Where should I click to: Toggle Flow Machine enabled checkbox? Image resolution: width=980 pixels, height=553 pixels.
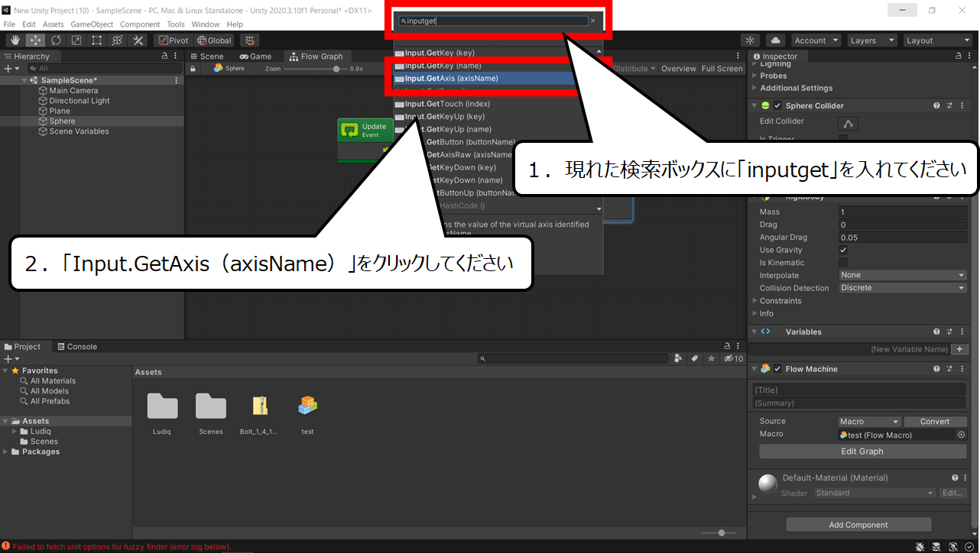point(777,369)
